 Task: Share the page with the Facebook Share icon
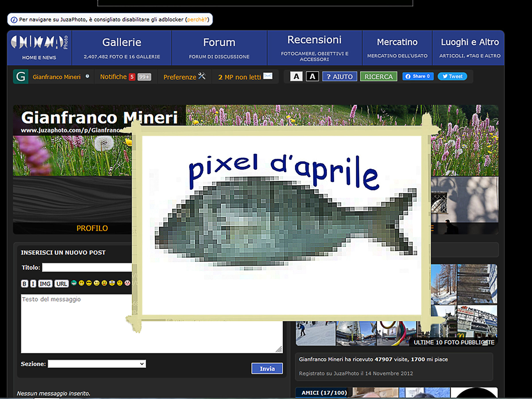point(418,76)
